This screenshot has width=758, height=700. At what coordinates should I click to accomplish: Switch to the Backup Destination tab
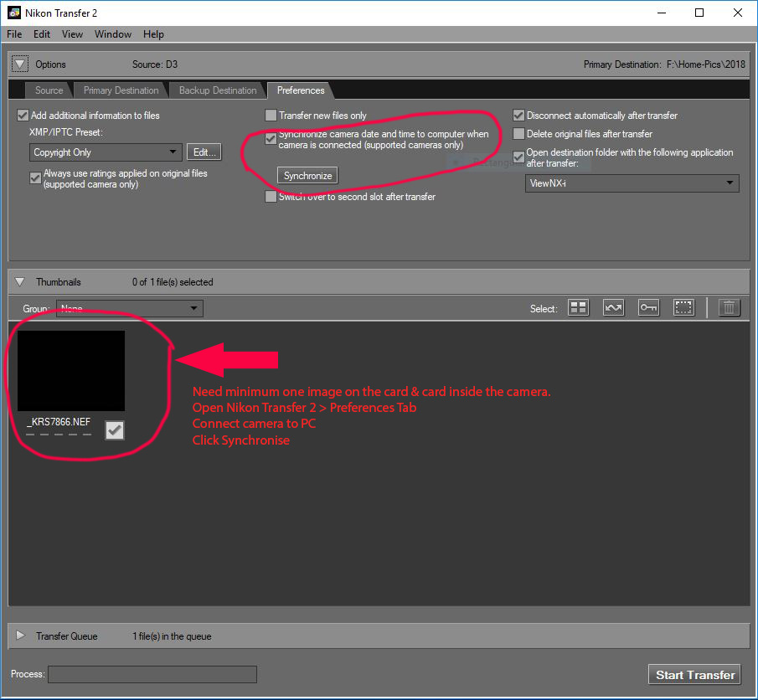[x=218, y=90]
